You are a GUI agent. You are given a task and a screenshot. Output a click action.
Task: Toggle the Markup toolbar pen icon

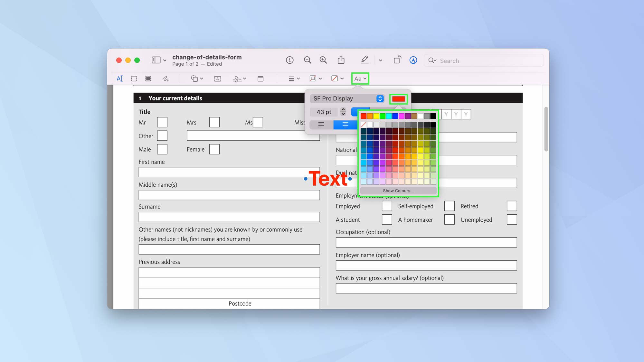click(365, 60)
